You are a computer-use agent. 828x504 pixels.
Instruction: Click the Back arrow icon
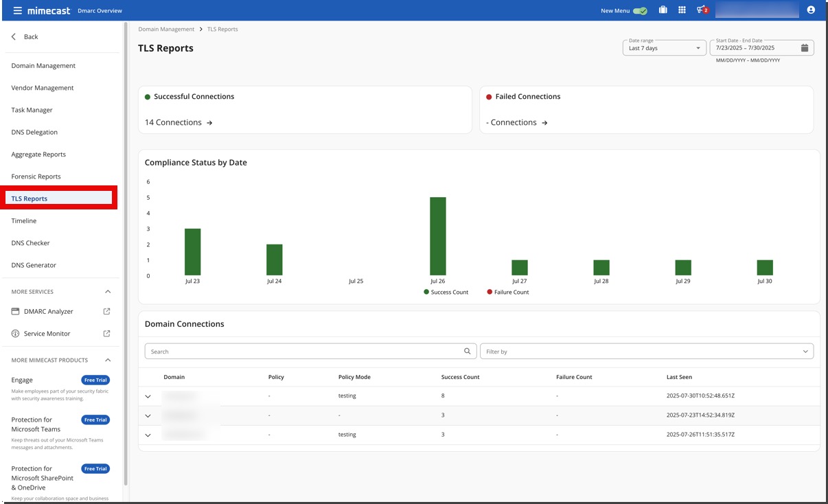point(13,36)
